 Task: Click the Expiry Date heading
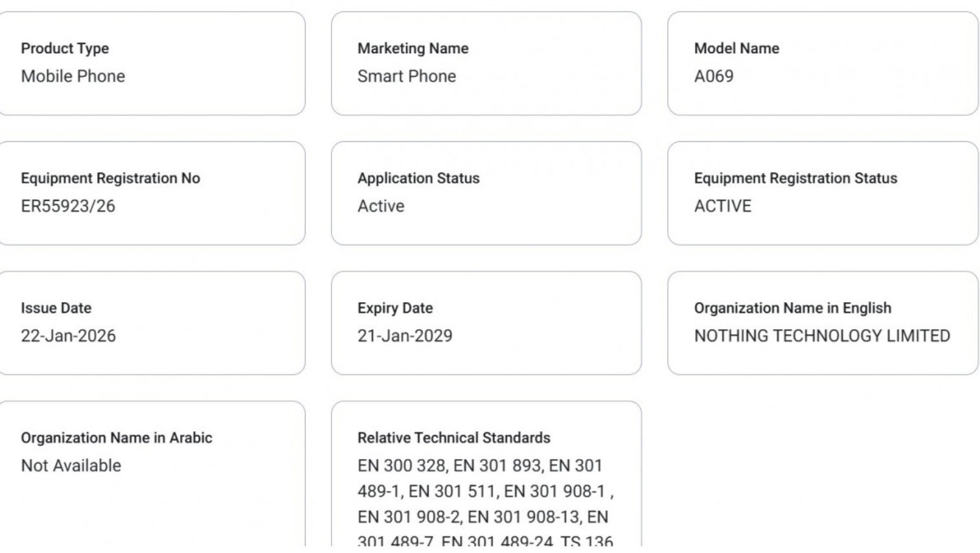(x=394, y=308)
